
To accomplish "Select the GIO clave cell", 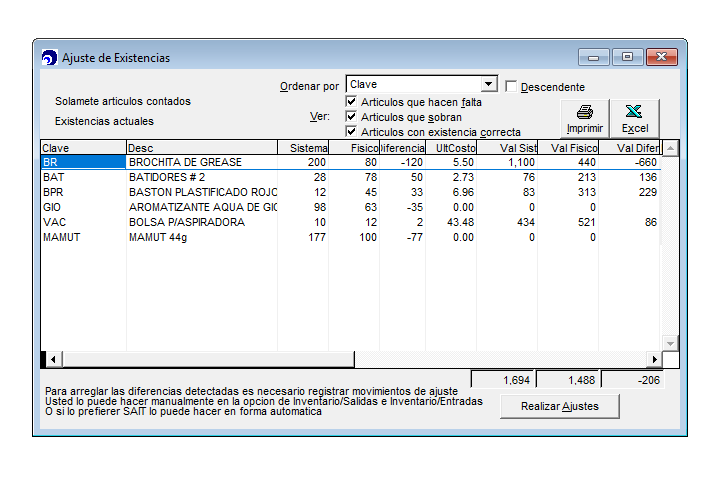I will (x=83, y=207).
